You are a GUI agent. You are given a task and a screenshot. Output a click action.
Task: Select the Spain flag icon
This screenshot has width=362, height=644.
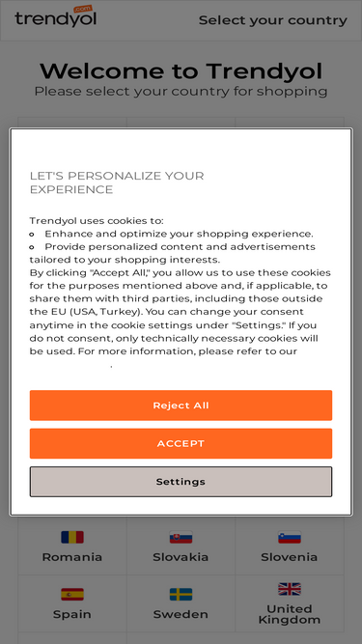coord(72,594)
